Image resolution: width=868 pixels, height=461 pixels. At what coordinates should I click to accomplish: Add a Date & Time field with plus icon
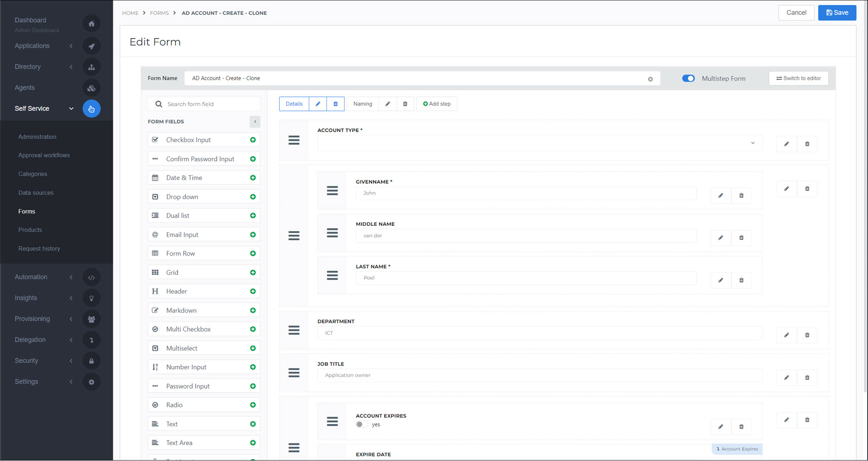click(253, 178)
